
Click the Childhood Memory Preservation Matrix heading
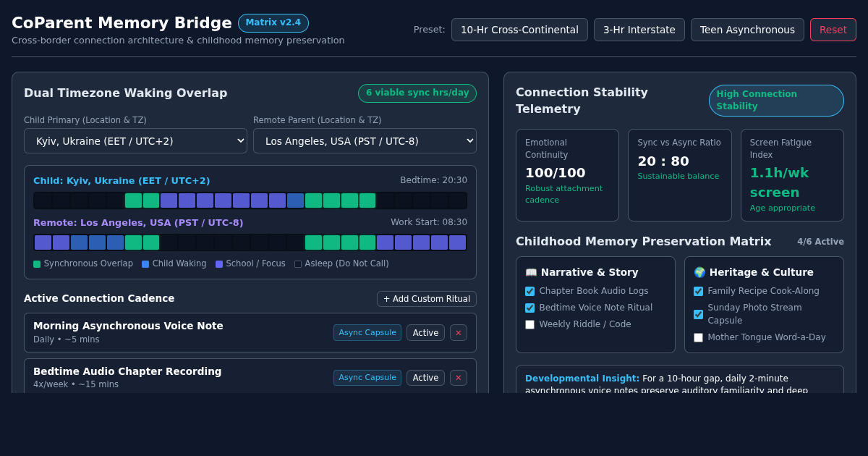[644, 242]
